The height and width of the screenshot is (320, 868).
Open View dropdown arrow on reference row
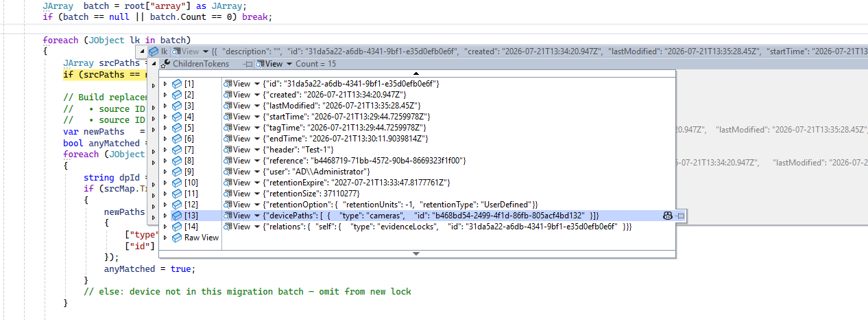(x=257, y=161)
